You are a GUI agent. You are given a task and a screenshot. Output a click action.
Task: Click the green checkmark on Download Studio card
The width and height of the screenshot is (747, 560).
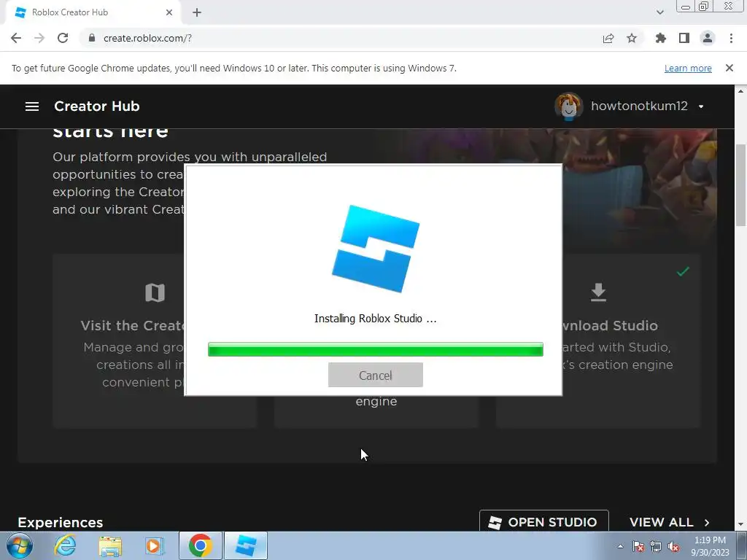click(x=683, y=271)
